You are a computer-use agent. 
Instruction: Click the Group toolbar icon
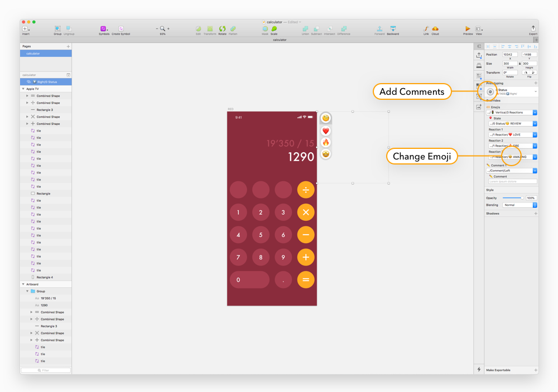tap(57, 28)
